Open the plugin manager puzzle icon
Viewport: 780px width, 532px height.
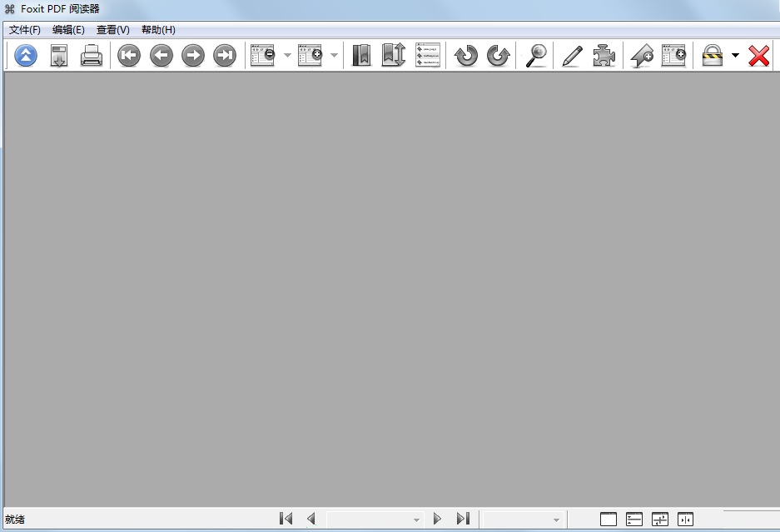click(x=604, y=55)
